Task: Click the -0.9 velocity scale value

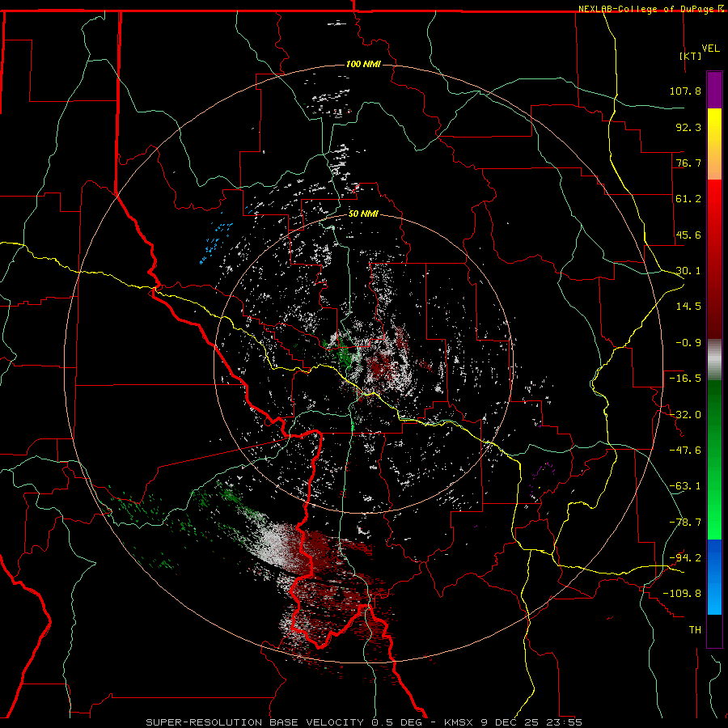Action: pos(688,343)
